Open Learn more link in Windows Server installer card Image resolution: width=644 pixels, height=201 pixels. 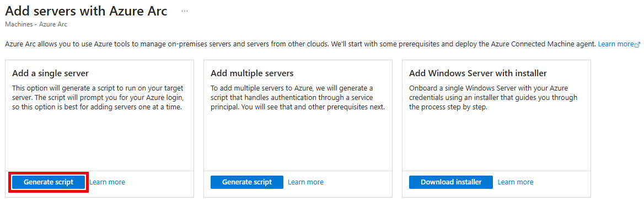[516, 182]
